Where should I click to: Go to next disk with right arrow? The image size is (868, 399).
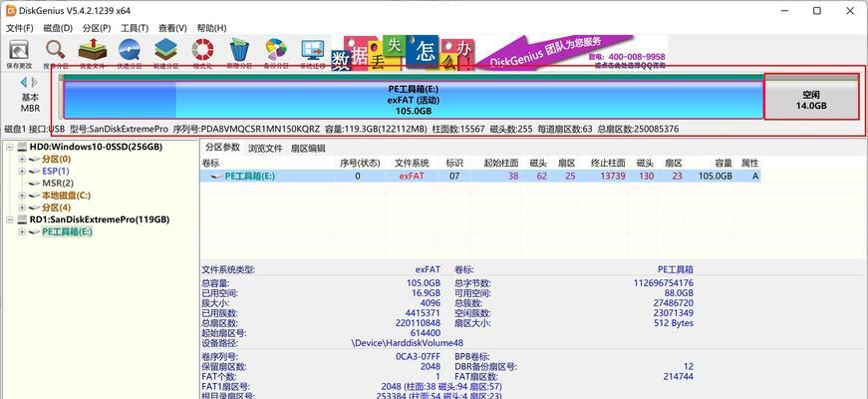click(x=34, y=83)
